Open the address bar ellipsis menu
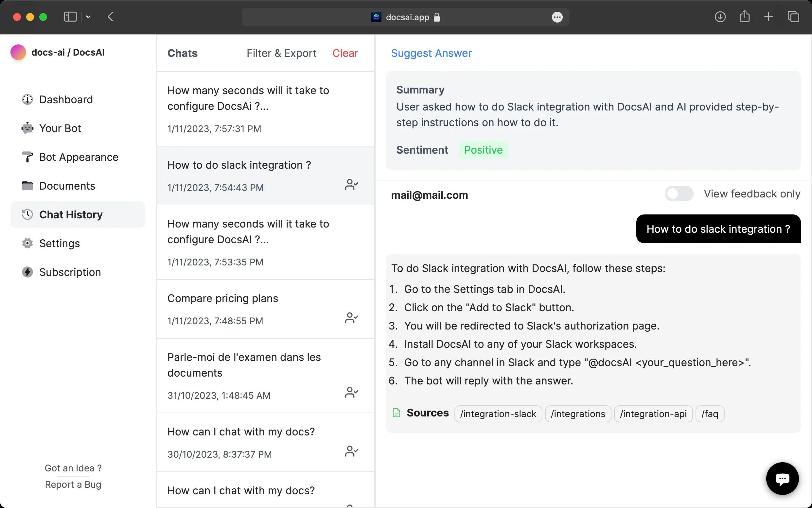The height and width of the screenshot is (508, 812). (x=557, y=17)
